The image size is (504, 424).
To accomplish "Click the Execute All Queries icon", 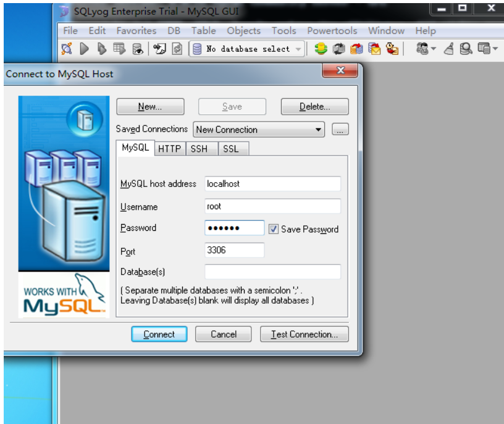I will (x=101, y=49).
